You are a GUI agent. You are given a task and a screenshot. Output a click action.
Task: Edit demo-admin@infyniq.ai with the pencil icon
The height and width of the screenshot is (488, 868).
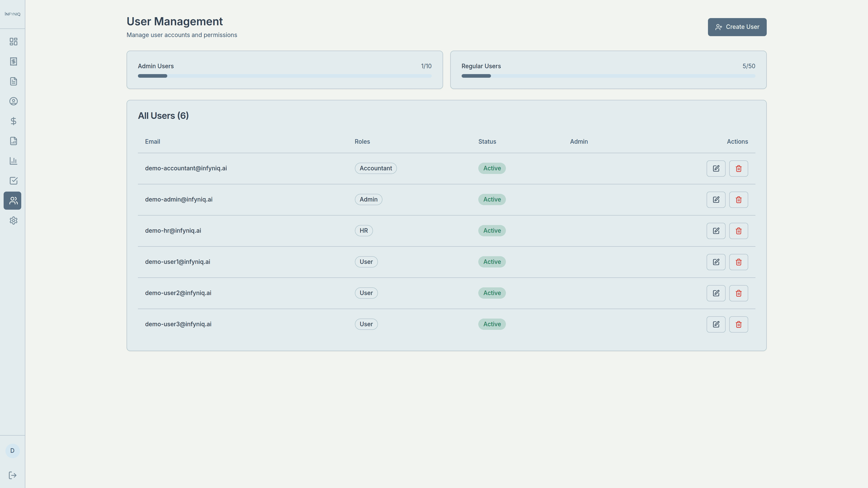[716, 199]
